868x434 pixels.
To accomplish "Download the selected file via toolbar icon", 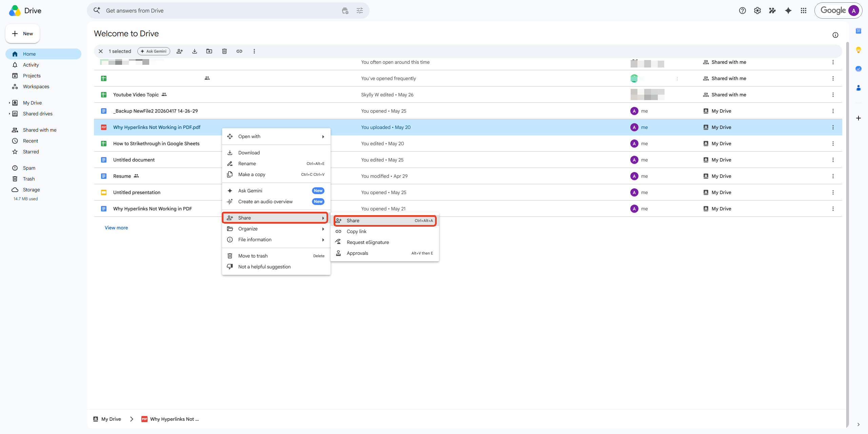I will pos(195,51).
